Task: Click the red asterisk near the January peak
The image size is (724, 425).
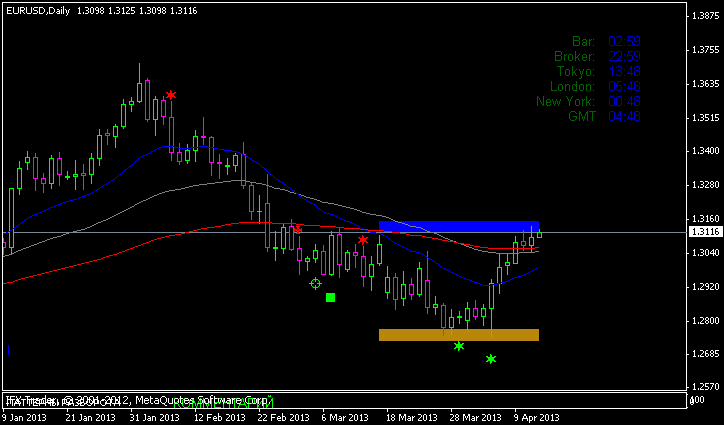Action: coord(171,95)
